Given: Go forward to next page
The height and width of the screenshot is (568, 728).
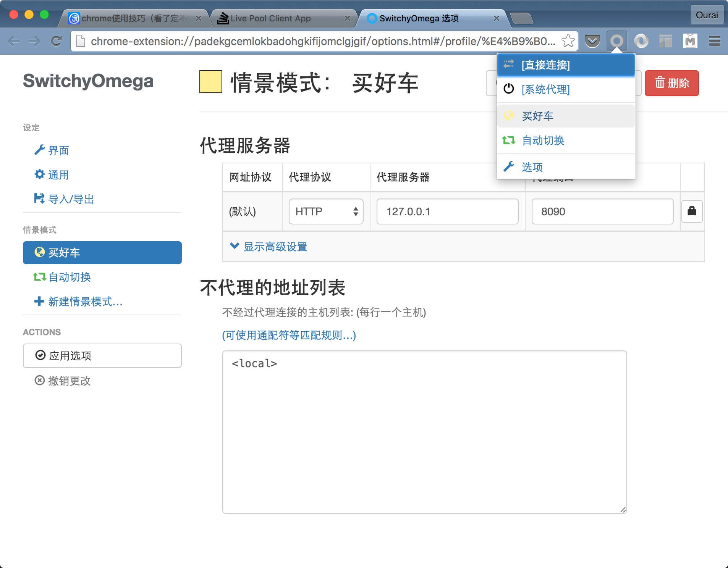Looking at the screenshot, I should coord(35,41).
